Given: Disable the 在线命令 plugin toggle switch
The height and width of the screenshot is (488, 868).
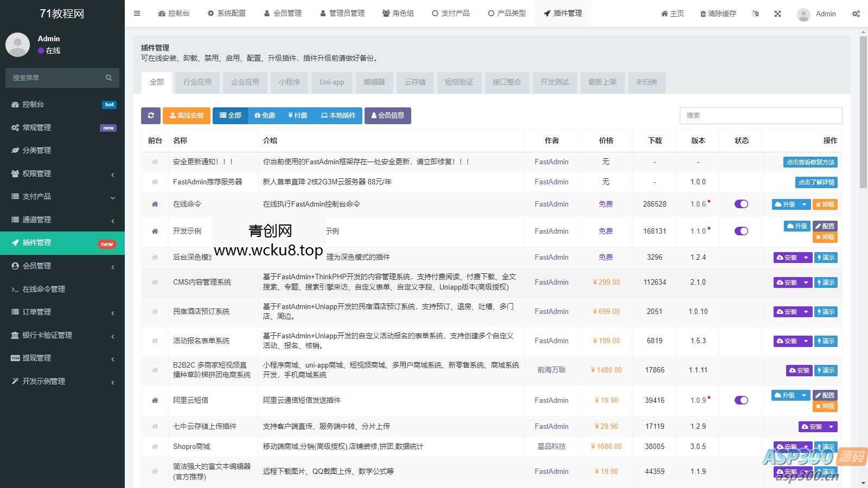Looking at the screenshot, I should tap(741, 204).
